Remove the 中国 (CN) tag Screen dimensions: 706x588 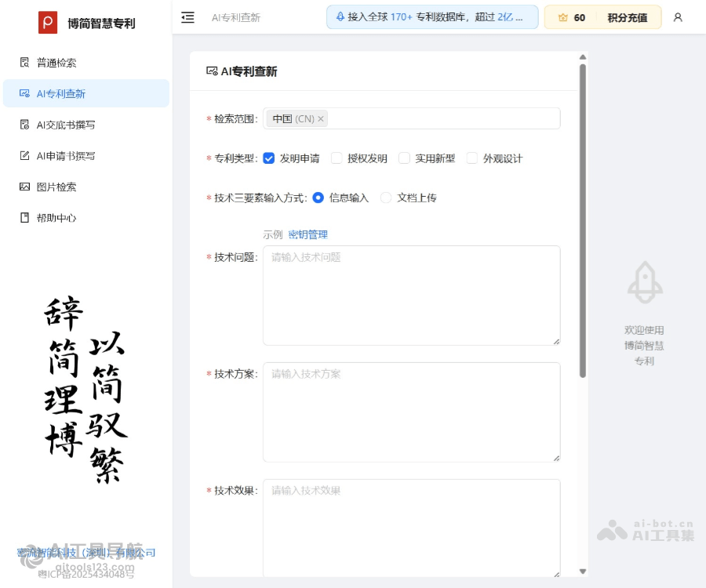point(321,118)
